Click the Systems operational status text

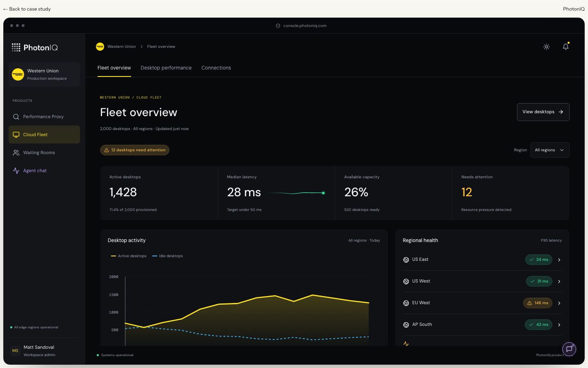[117, 355]
